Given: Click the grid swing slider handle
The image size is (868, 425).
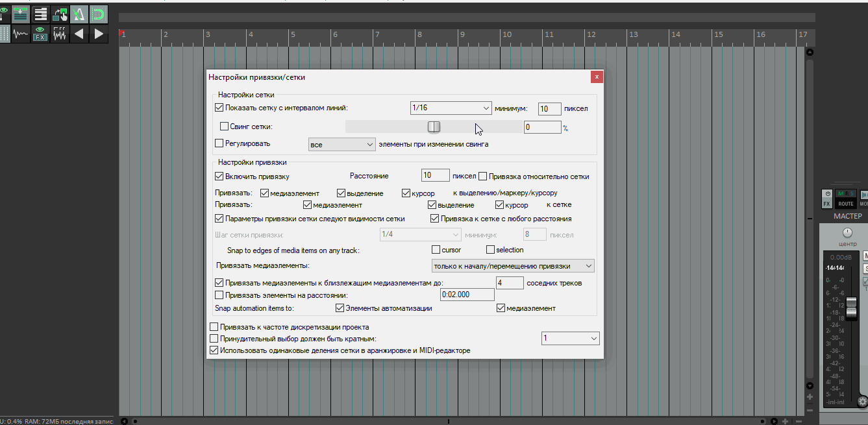Looking at the screenshot, I should [434, 127].
